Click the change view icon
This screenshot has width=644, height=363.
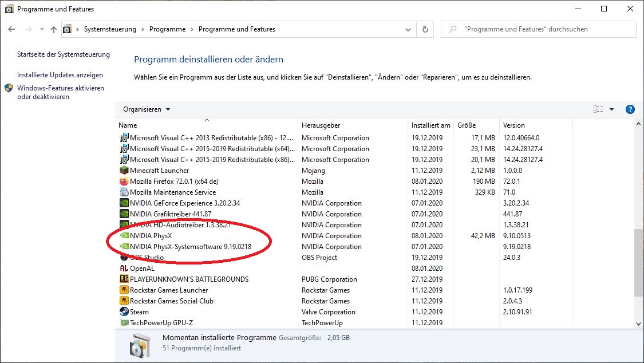(x=598, y=109)
